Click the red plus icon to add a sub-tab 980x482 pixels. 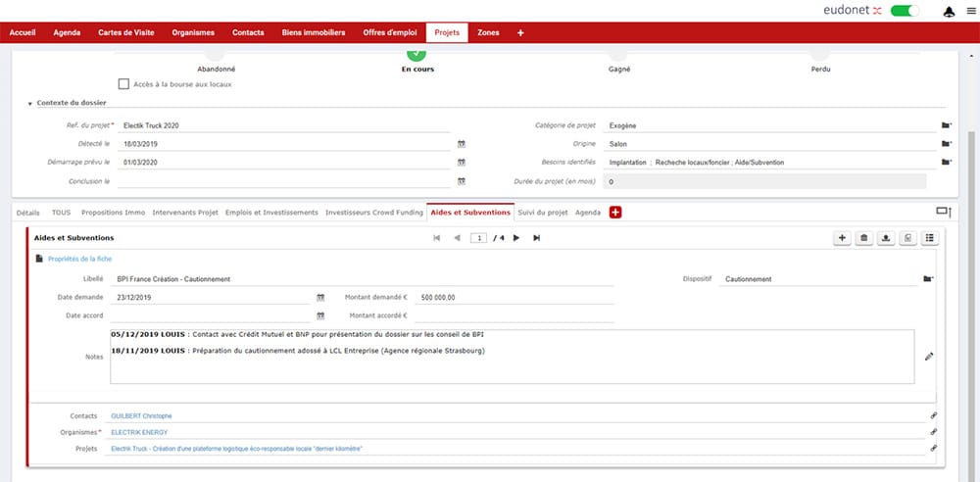(615, 213)
